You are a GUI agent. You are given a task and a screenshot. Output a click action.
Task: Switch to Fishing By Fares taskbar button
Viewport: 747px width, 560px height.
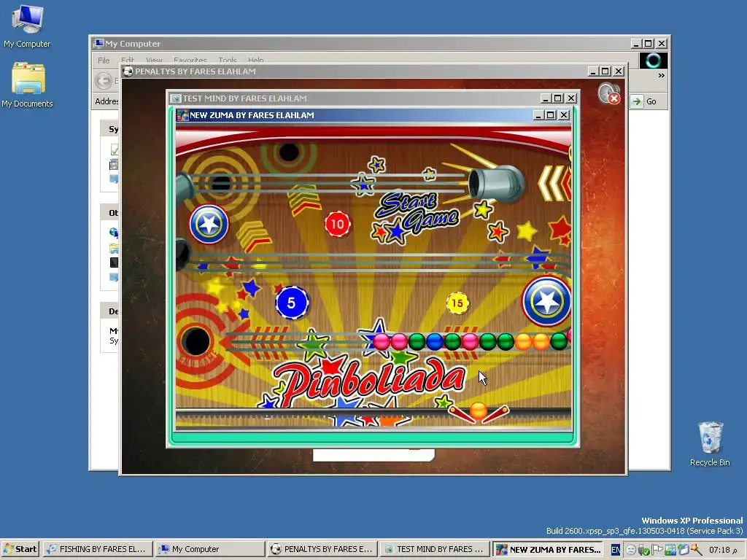(x=98, y=549)
